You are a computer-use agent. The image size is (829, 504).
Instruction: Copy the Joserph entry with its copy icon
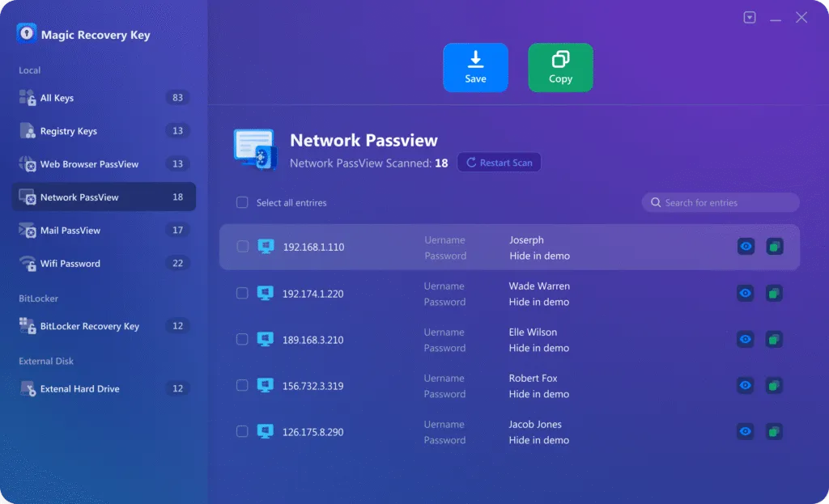tap(775, 246)
